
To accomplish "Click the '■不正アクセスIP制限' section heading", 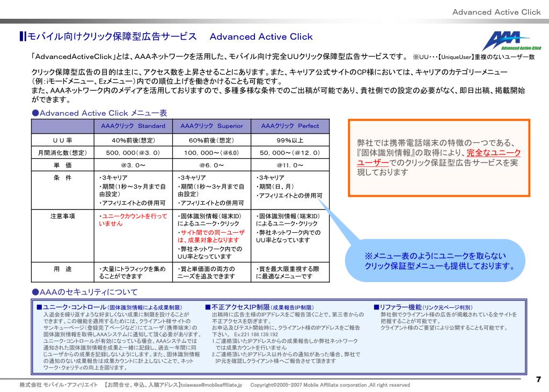I will [259, 307].
